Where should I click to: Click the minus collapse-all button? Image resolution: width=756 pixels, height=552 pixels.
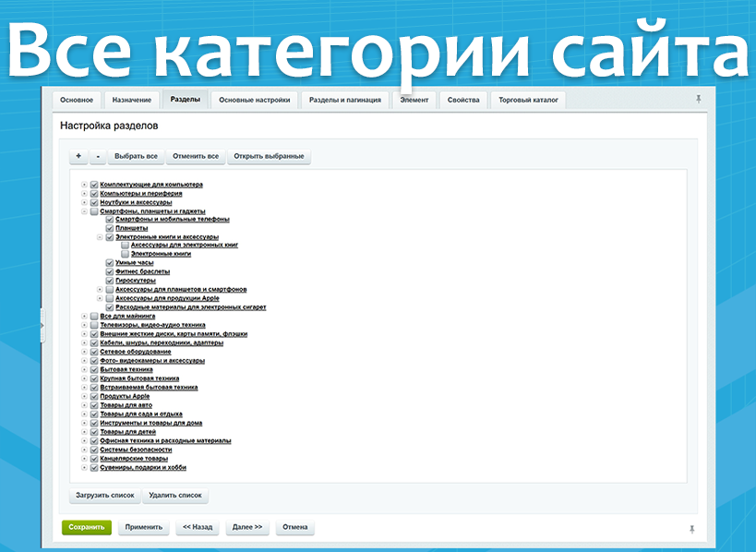(98, 156)
